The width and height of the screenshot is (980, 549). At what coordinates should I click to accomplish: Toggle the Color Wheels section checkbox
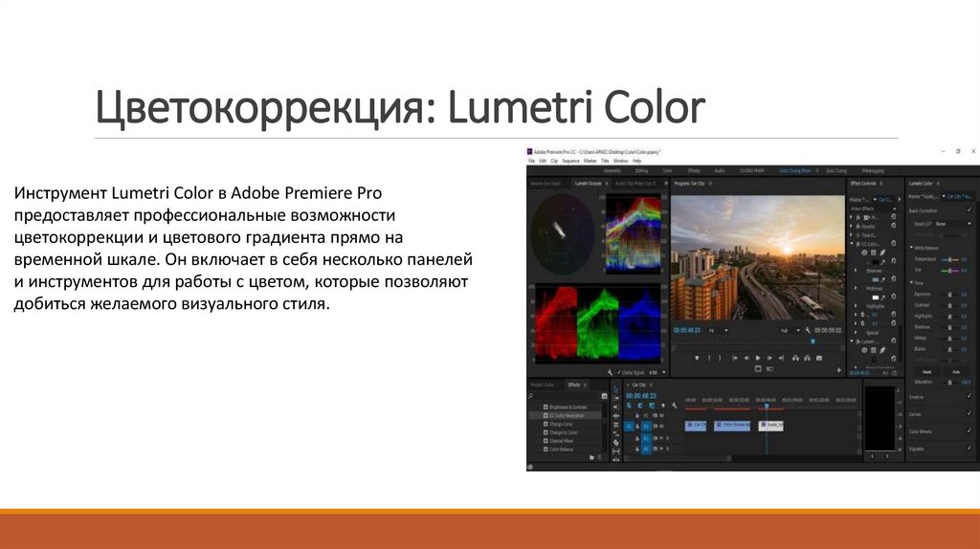tap(969, 431)
